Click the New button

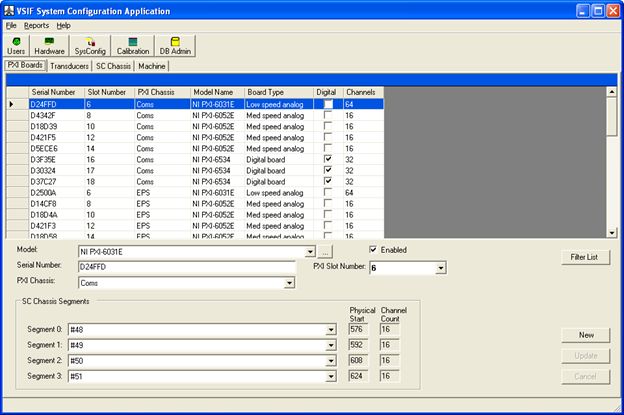(x=585, y=335)
